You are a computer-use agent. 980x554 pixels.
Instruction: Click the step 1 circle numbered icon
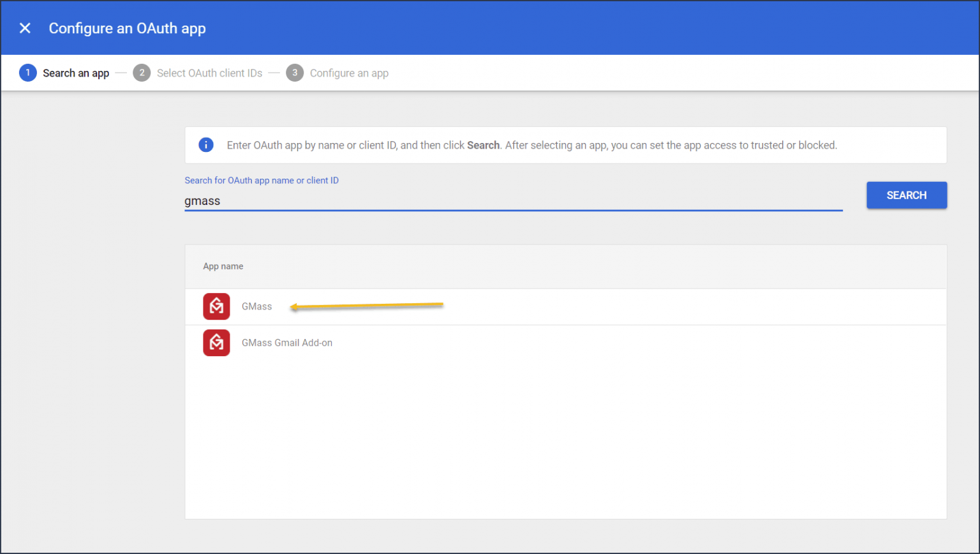(27, 73)
